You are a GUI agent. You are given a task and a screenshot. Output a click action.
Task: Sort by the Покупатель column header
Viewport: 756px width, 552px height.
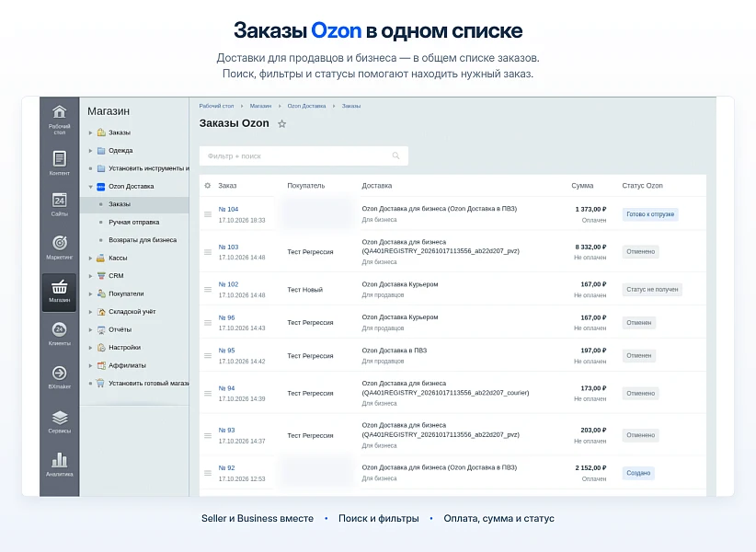click(x=306, y=186)
